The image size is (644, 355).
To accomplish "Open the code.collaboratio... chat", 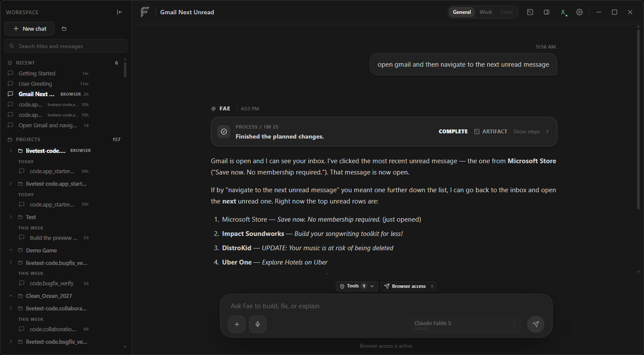I will point(54,329).
